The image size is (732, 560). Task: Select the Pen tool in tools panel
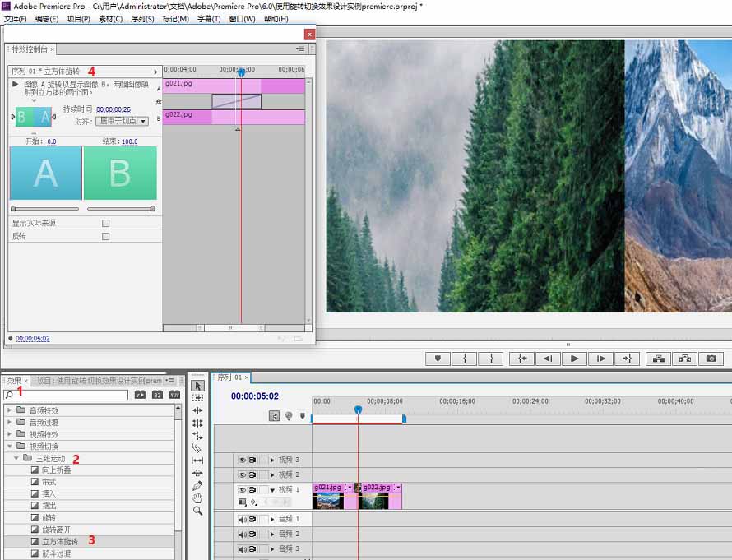197,486
